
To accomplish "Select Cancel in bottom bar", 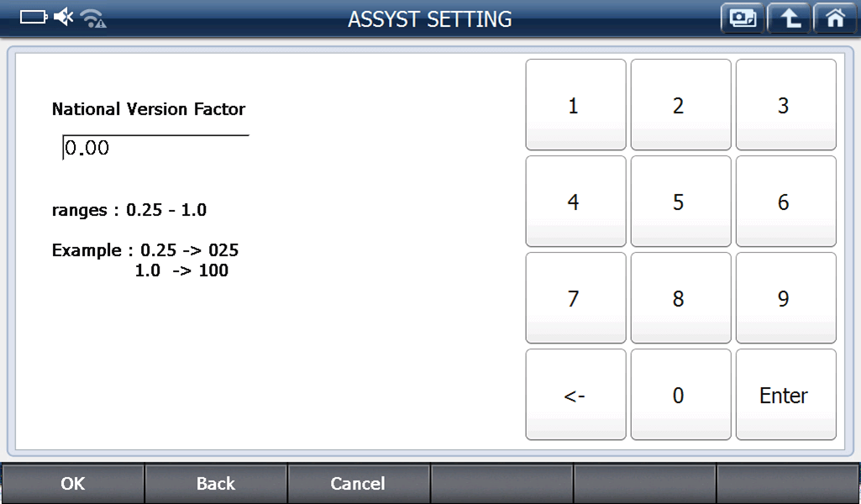I will (x=358, y=484).
